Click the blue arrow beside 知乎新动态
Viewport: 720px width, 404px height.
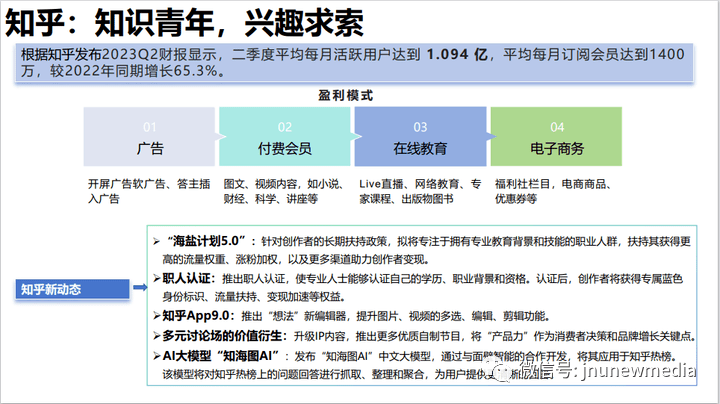(140, 287)
